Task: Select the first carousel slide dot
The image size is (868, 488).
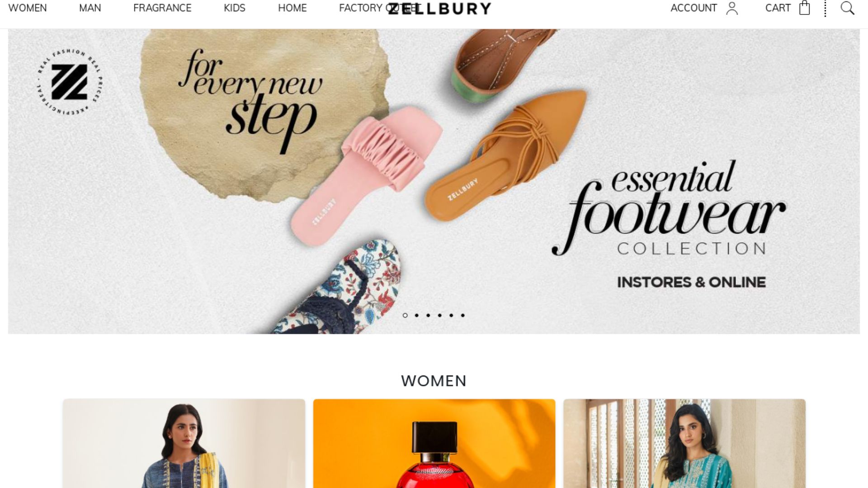Action: click(x=405, y=315)
